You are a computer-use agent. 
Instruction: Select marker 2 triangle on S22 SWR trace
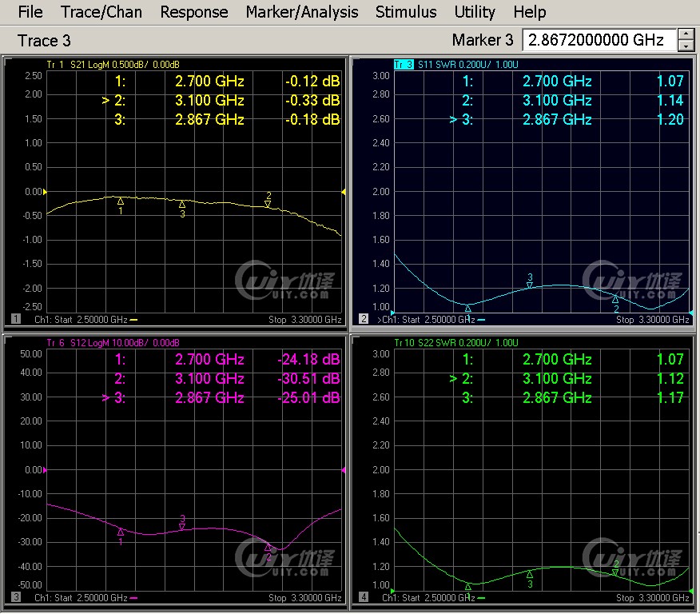click(x=615, y=572)
